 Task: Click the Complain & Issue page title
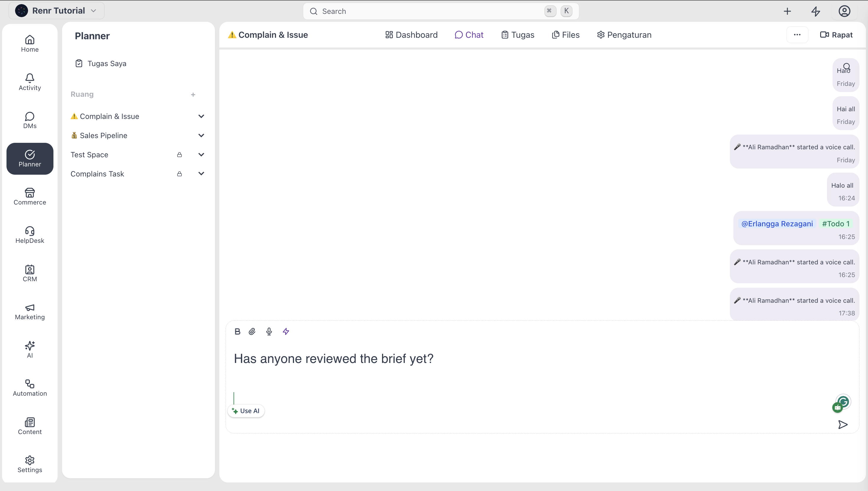click(268, 35)
